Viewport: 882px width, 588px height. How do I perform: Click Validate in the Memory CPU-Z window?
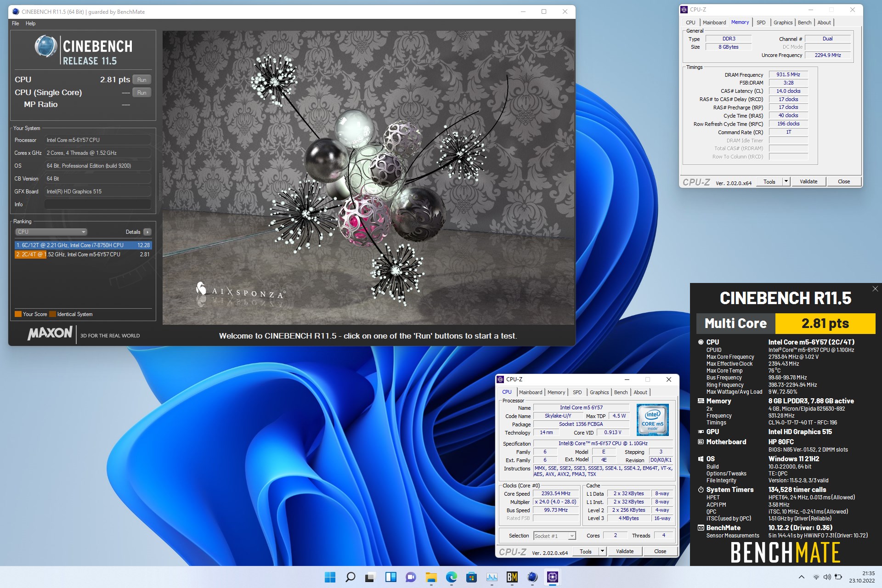(808, 181)
